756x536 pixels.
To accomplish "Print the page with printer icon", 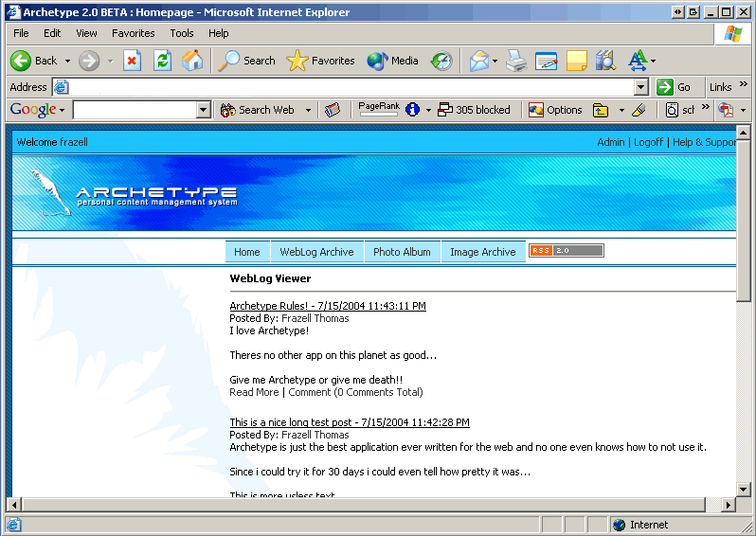I will 516,61.
